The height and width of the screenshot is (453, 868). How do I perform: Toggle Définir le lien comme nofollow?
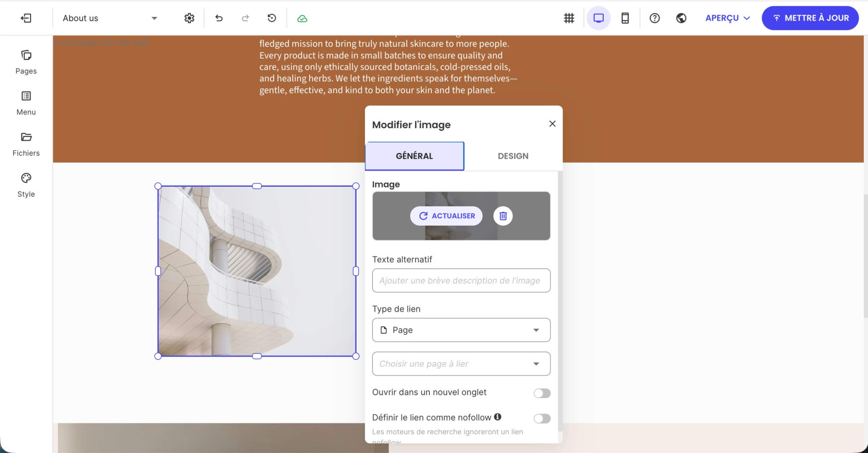point(542,419)
